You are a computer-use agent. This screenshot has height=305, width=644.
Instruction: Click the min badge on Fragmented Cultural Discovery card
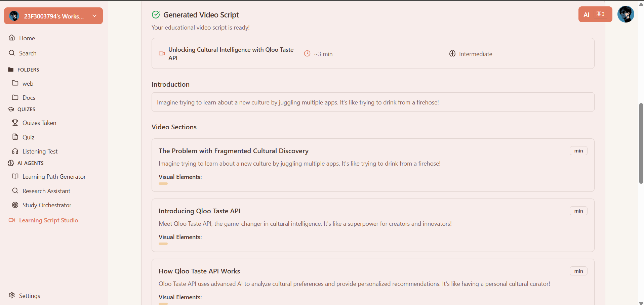point(578,151)
